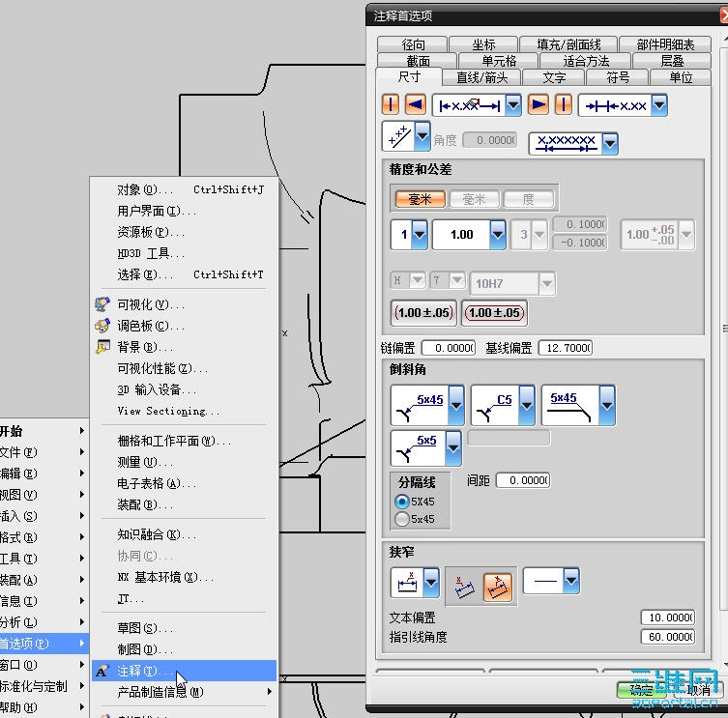Select 制图(D) menu entry
The width and height of the screenshot is (728, 718).
pyautogui.click(x=185, y=649)
